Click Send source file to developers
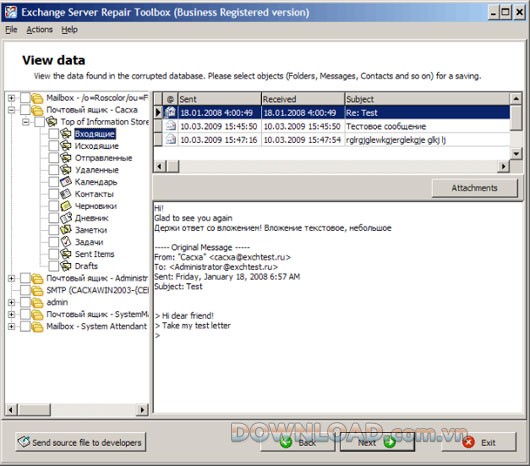 point(80,442)
